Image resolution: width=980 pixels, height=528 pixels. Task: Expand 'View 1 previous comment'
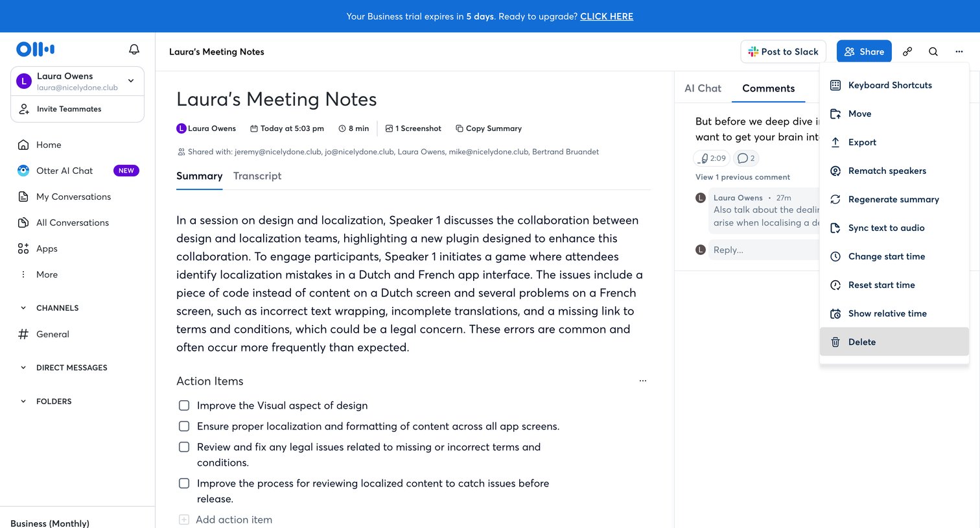click(743, 177)
